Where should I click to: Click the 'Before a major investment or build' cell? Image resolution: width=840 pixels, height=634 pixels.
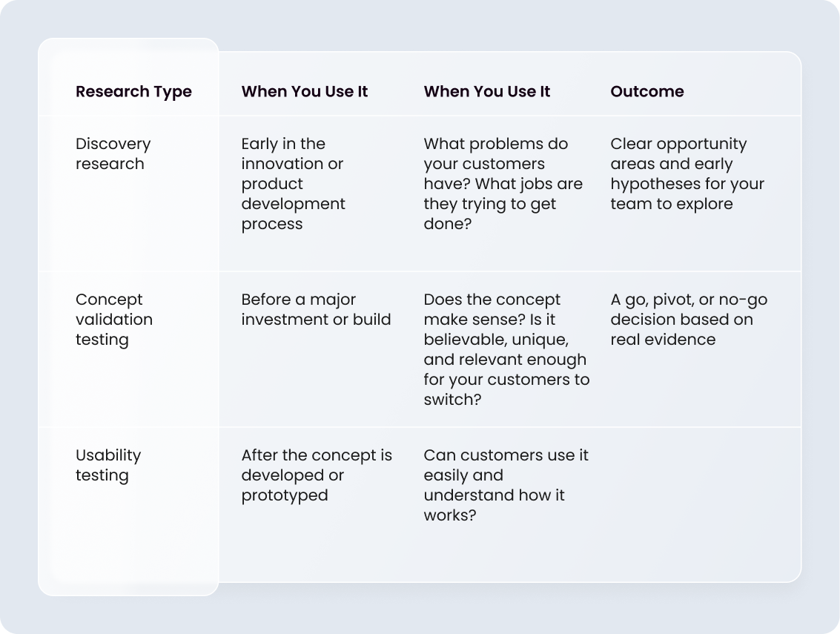click(316, 310)
